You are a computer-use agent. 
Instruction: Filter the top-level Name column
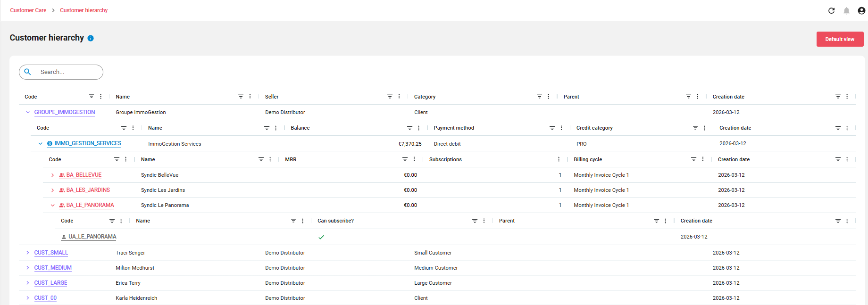[x=241, y=96]
